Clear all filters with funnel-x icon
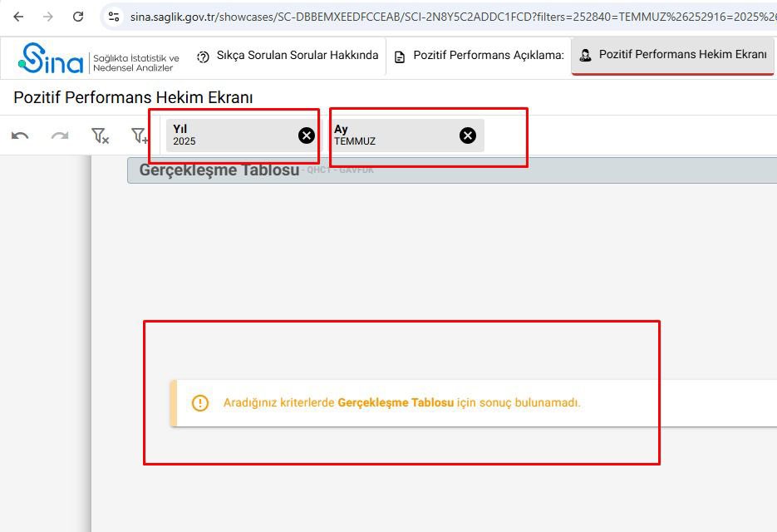This screenshot has width=777, height=532. point(100,135)
